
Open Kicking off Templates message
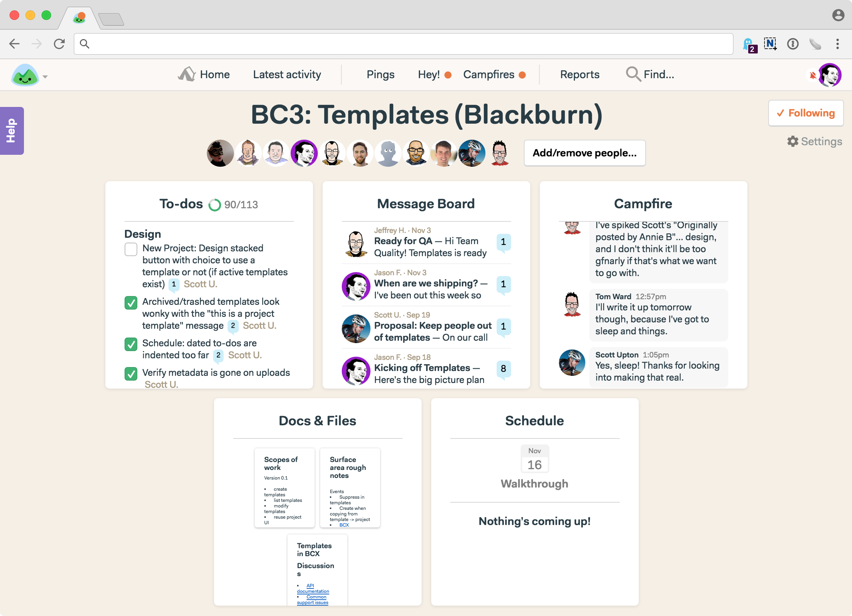point(426,369)
